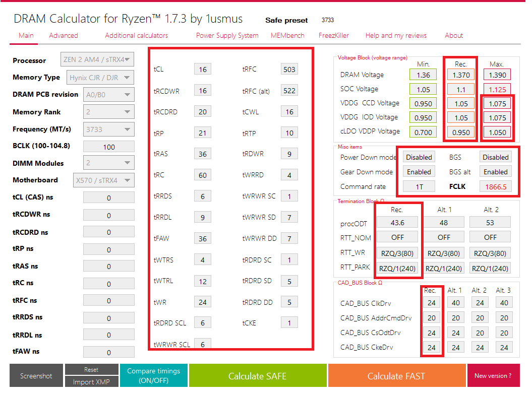Click the Calculate SAFE button
532x397 pixels.
coord(258,376)
